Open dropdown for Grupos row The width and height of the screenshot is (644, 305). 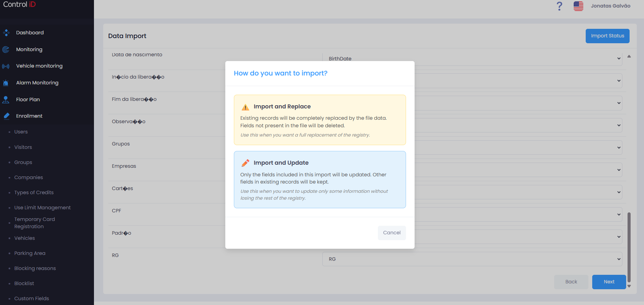518,148
